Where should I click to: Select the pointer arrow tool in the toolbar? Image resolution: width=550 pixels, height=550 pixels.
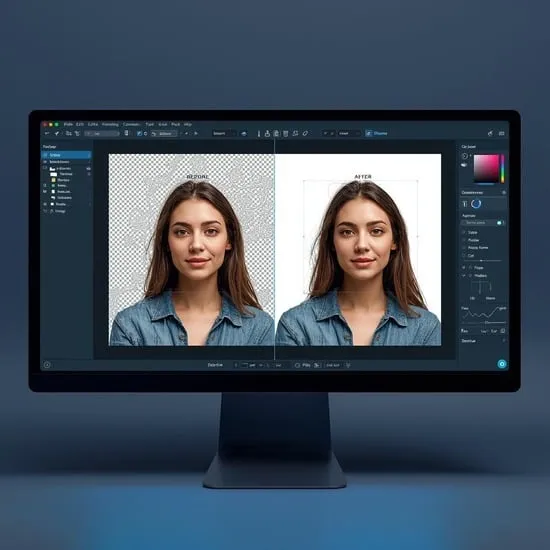[x=57, y=133]
